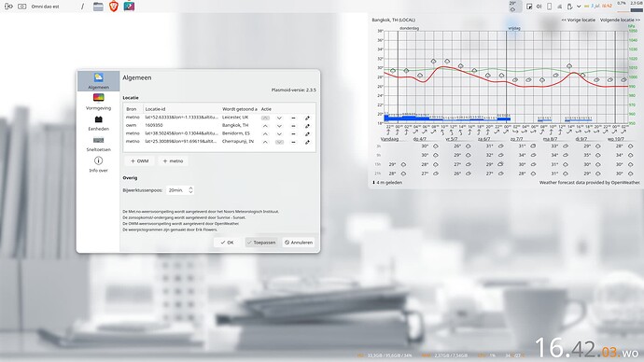Screen dimensions: 644x362
Task: Move Leicester, UK location down
Action: click(279, 118)
